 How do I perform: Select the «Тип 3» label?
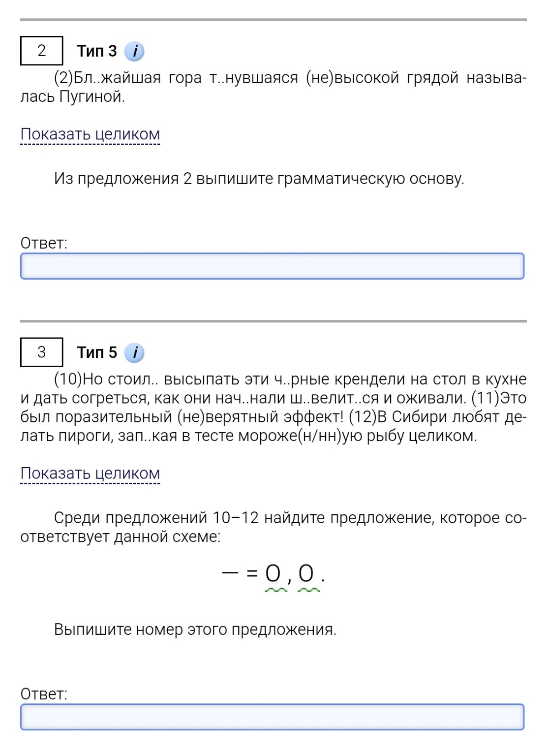96,51
